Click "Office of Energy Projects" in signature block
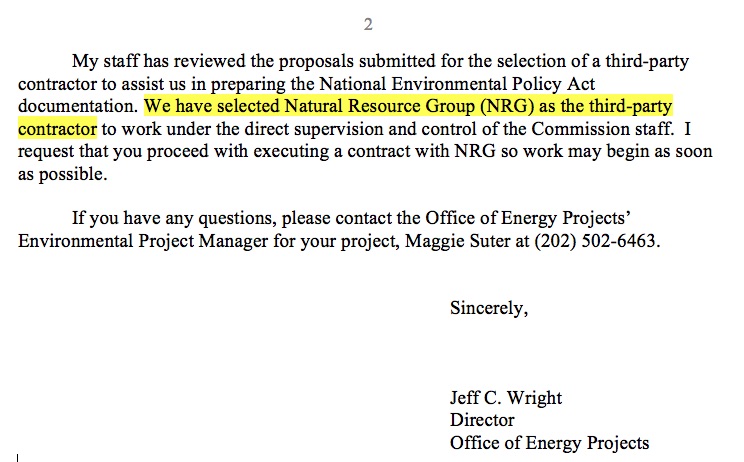Image resolution: width=744 pixels, height=462 pixels. [549, 443]
